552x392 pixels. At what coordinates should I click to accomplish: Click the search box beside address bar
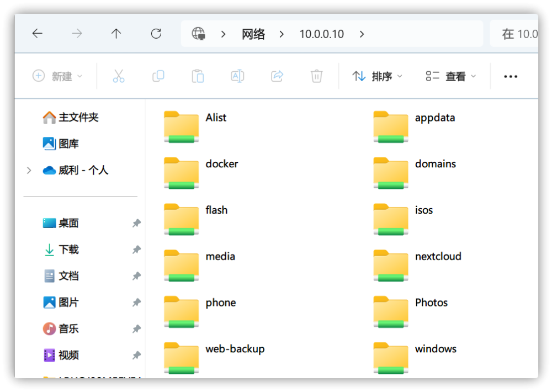pyautogui.click(x=514, y=34)
